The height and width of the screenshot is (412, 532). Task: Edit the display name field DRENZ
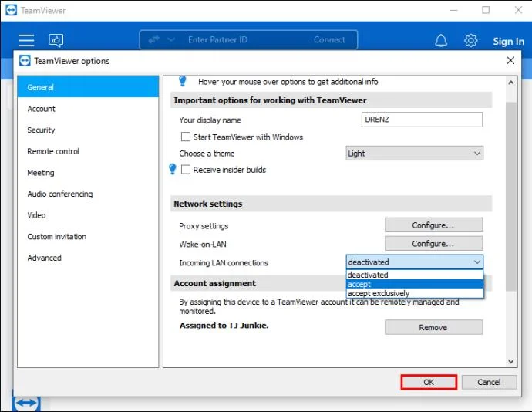(x=422, y=120)
